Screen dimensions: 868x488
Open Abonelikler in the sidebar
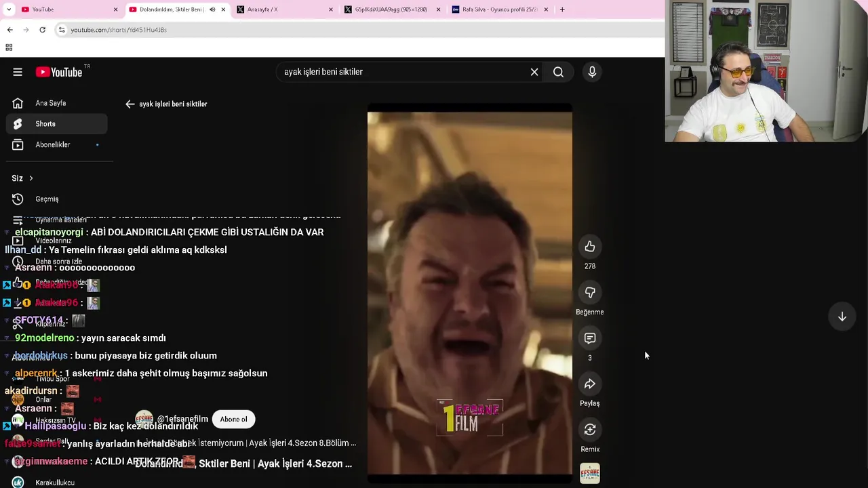57,144
